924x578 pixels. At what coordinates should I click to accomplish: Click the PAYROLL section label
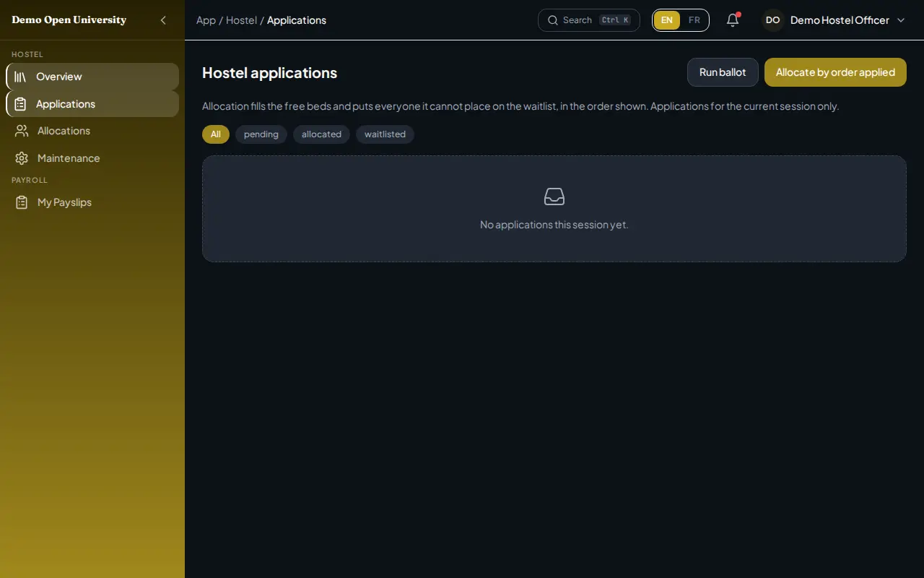pos(30,180)
